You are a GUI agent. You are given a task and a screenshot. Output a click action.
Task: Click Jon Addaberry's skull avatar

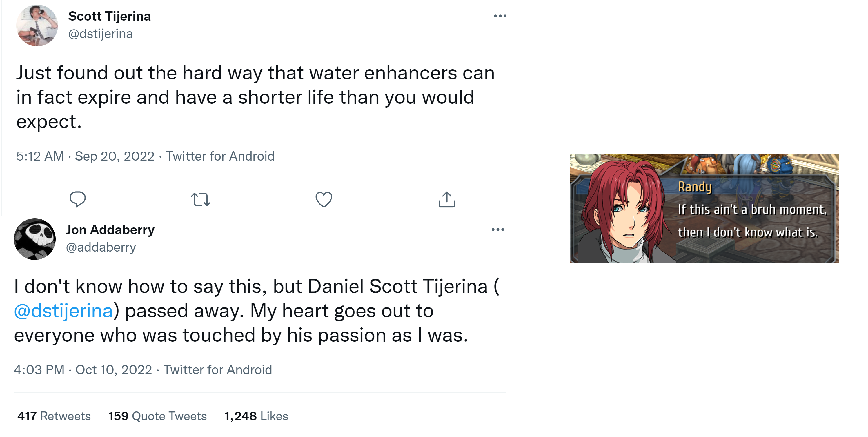pyautogui.click(x=35, y=239)
